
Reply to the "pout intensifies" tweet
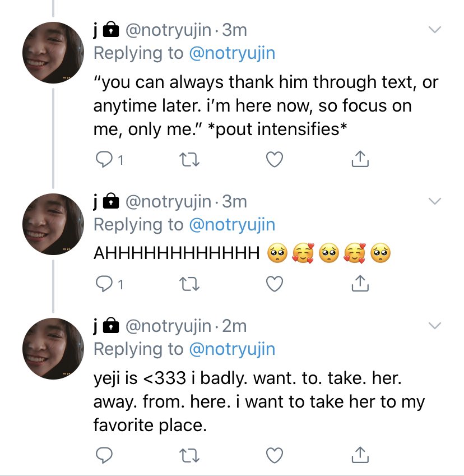pos(104,160)
